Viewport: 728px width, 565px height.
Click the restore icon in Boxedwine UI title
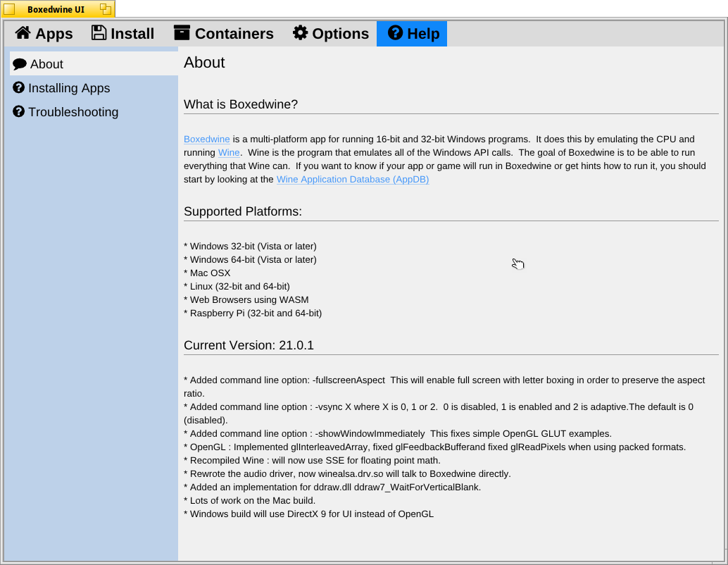click(x=106, y=9)
